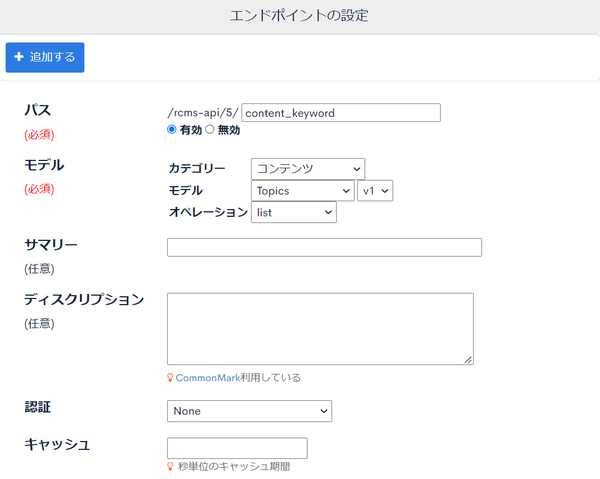Open the version dropdown showing v1
Viewport: 600px width, 479px height.
point(375,191)
